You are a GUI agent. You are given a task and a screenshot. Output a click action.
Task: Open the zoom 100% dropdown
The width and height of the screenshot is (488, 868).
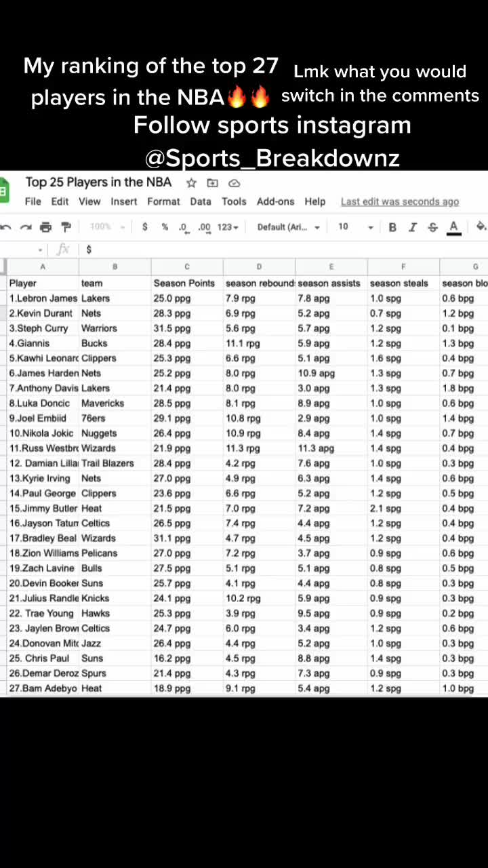coord(107,227)
